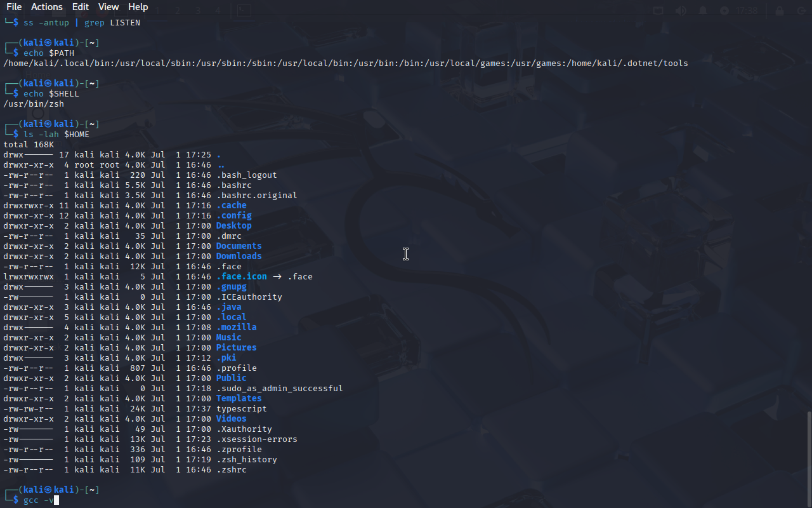Click the Downloads directory name
Screen dimensions: 812x508
click(x=239, y=257)
